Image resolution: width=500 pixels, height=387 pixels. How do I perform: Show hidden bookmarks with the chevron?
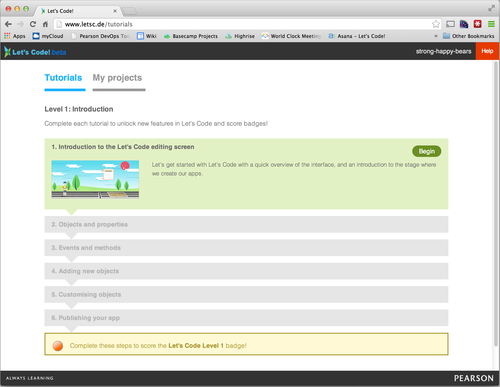point(436,36)
